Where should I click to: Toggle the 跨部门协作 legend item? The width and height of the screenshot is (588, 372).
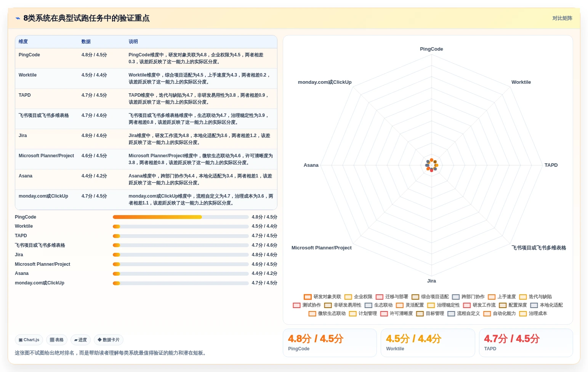[x=468, y=297]
